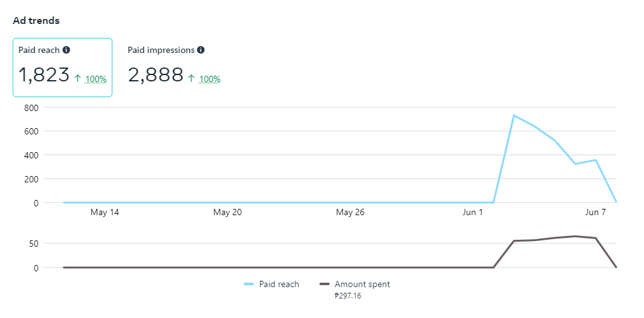Click the 100% link under Paid impressions
Viewport: 644px width, 318px height.
tap(210, 79)
